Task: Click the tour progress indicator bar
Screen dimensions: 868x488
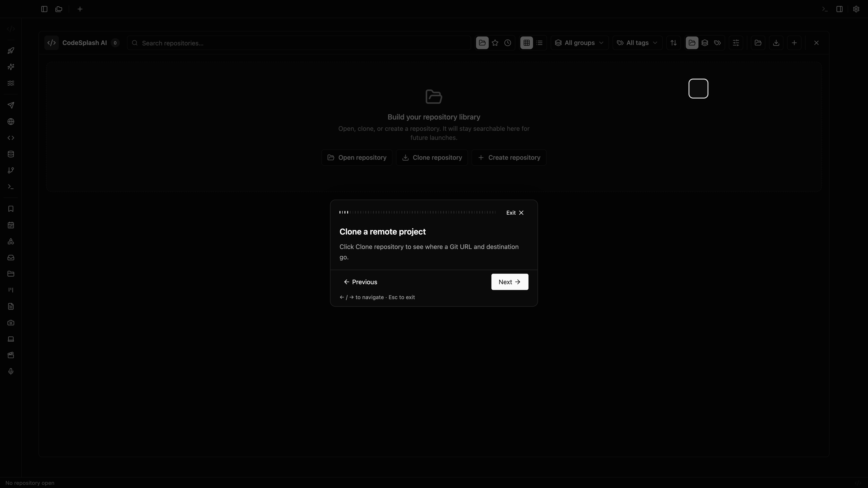Action: [x=417, y=212]
